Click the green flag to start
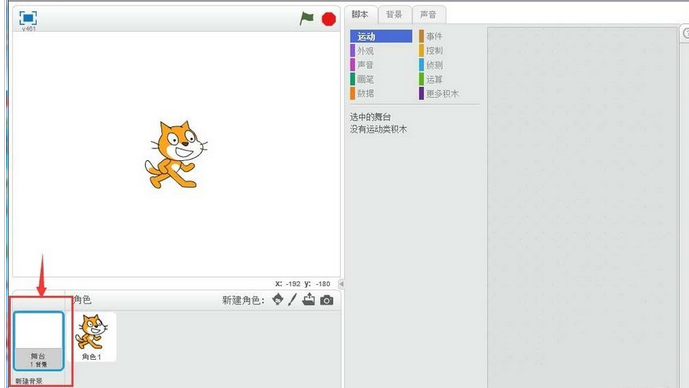This screenshot has height=388, width=689. (x=306, y=18)
